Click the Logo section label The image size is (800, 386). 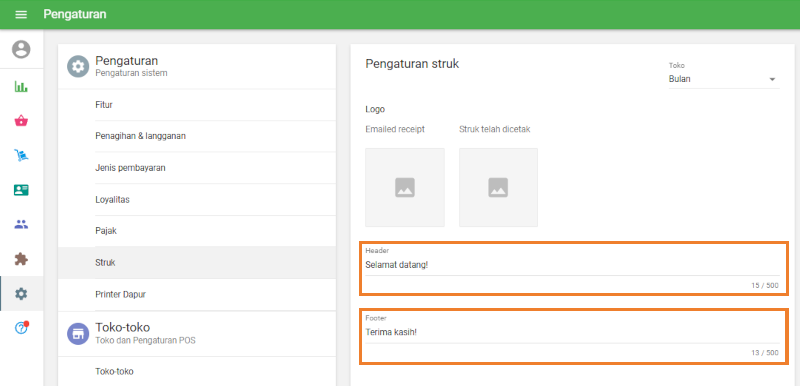375,109
